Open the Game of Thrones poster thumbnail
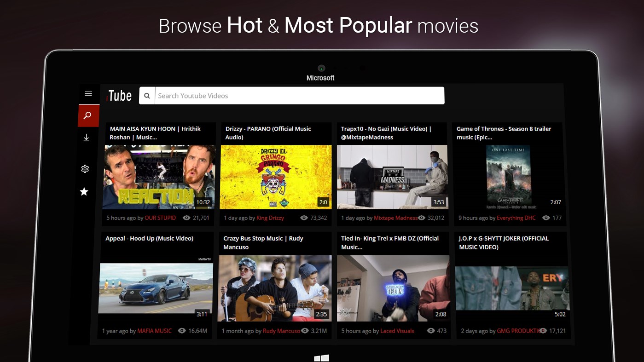The width and height of the screenshot is (644, 362). coord(508,177)
